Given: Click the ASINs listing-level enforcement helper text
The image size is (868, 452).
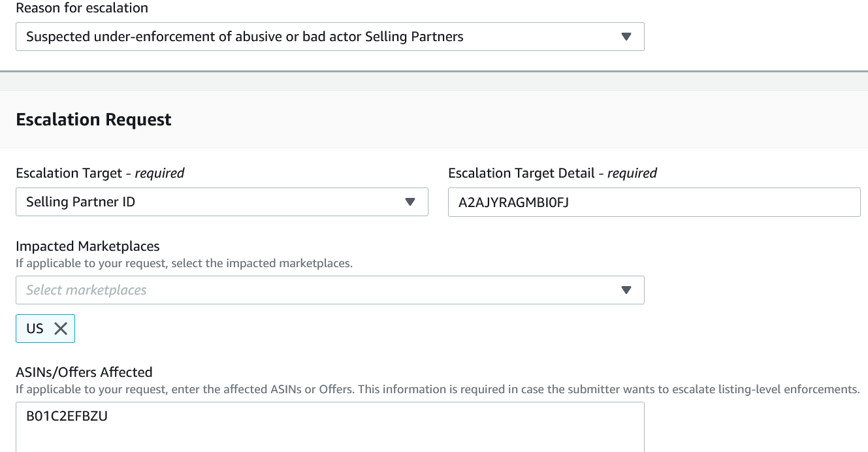Looking at the screenshot, I should 437,389.
